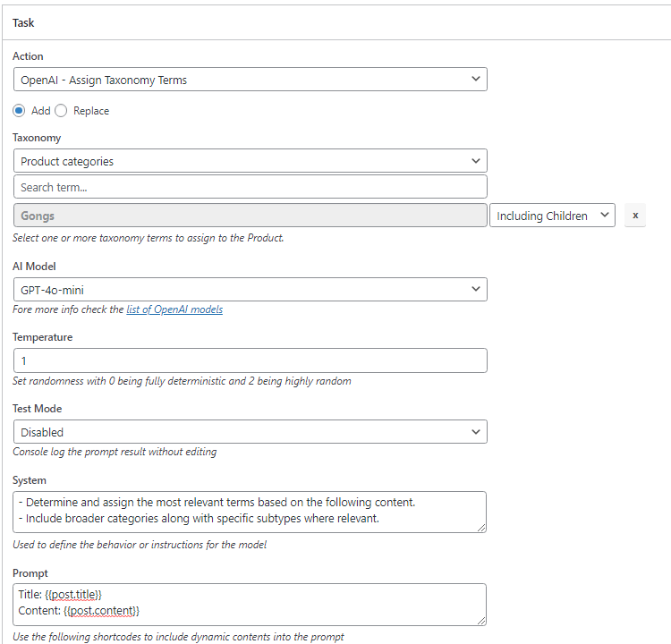Click inside the System instructions textarea
Image resolution: width=671 pixels, height=644 pixels.
[251, 511]
